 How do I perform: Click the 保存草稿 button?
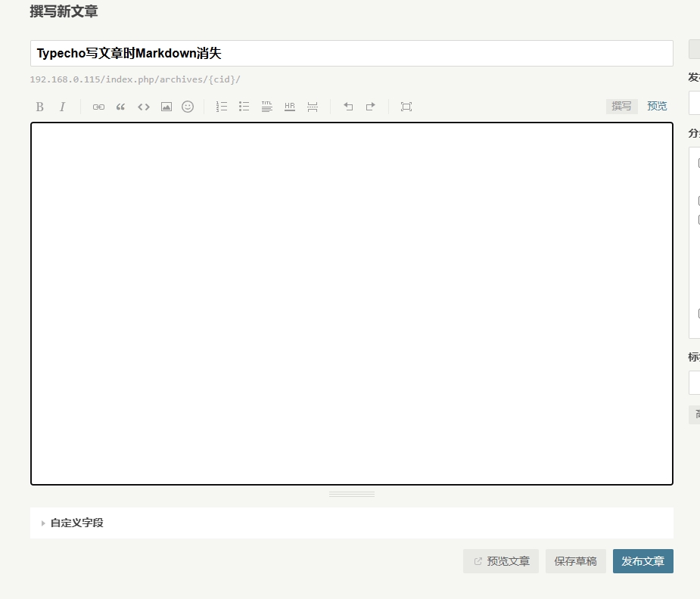(575, 561)
